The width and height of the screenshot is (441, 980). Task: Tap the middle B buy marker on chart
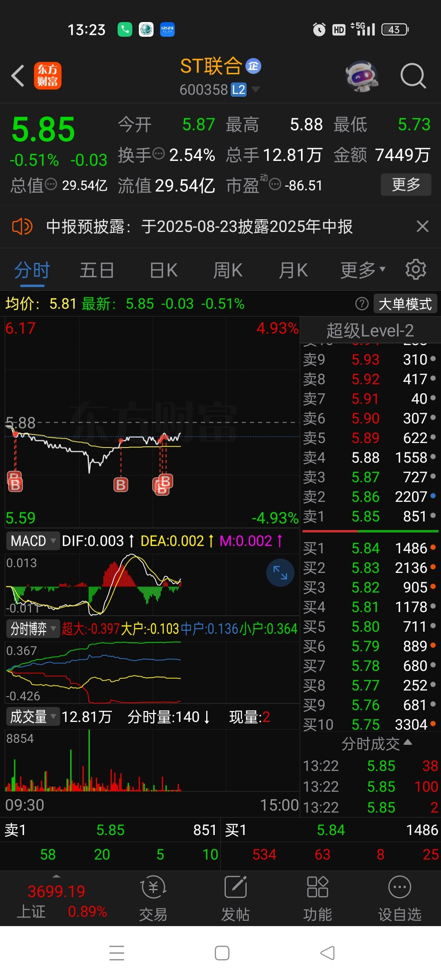120,485
